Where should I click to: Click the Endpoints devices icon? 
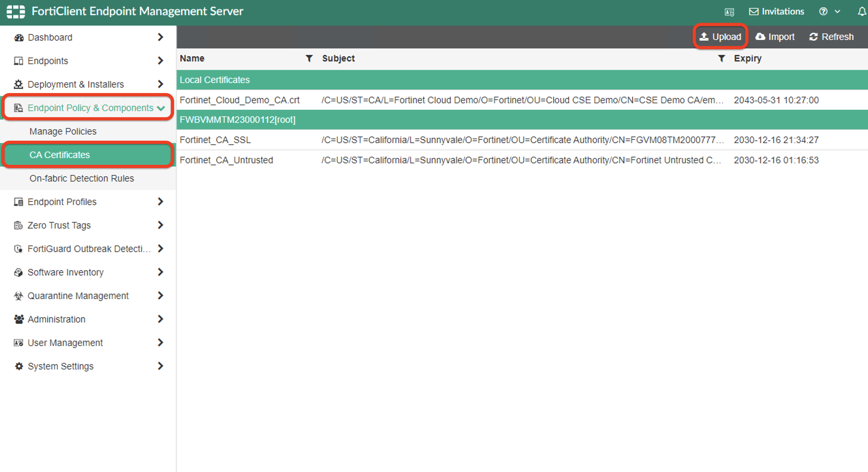19,61
